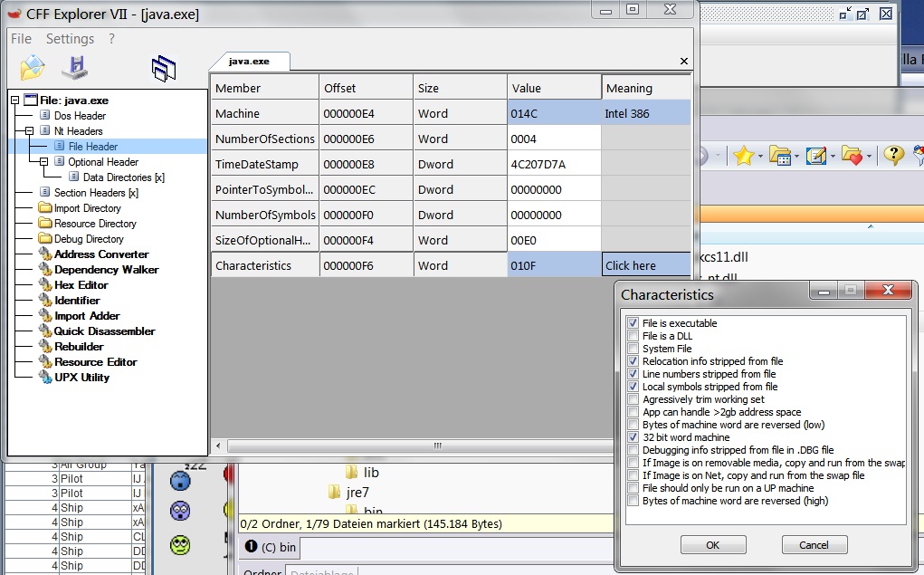The image size is (924, 575).
Task: Click the cascaded windows toolbar icon
Action: 163,69
